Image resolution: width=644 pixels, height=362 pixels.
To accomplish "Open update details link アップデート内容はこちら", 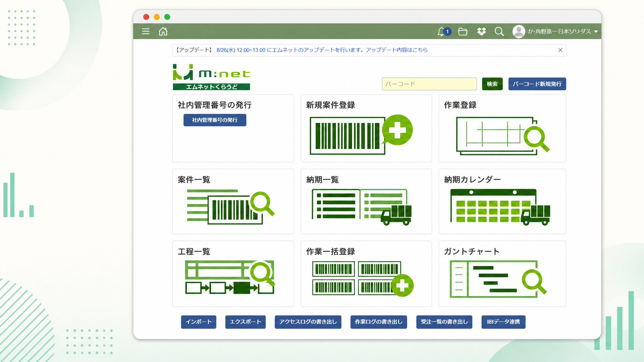I will click(x=397, y=50).
